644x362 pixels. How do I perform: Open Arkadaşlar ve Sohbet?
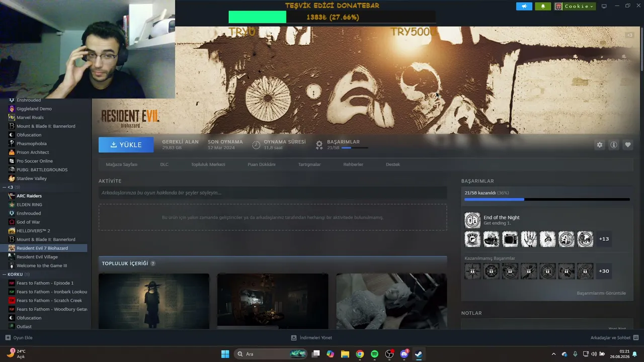pos(610,338)
